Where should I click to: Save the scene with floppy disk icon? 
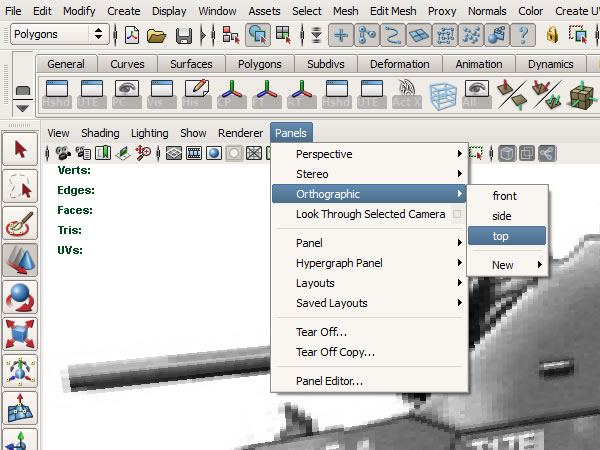(184, 36)
